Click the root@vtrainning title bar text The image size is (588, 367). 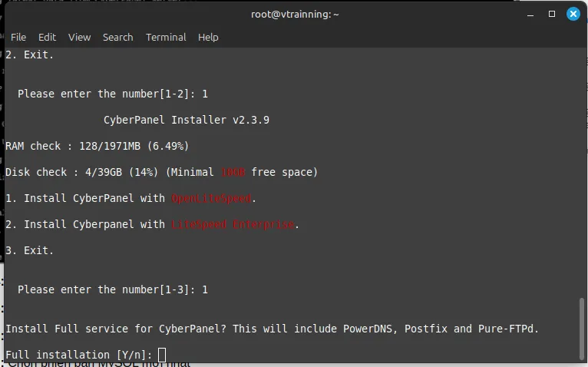tap(295, 14)
